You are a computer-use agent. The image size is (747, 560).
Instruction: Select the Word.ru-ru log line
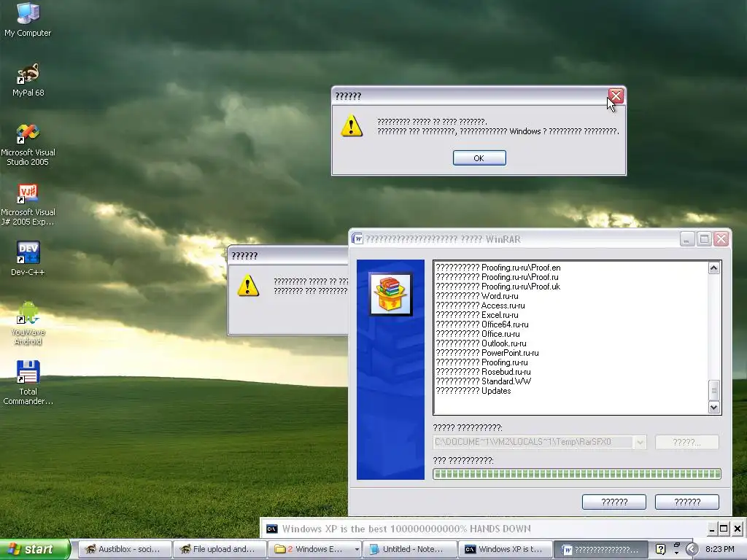click(x=477, y=296)
